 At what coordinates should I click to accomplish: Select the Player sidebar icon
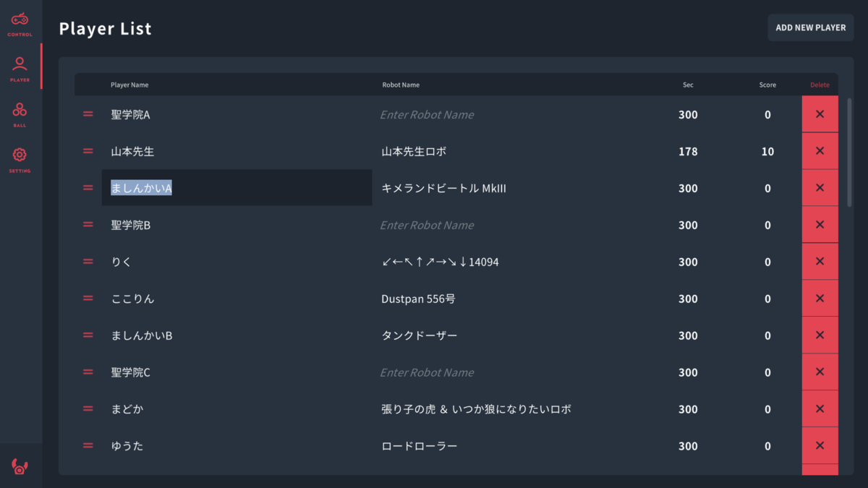pyautogui.click(x=20, y=69)
